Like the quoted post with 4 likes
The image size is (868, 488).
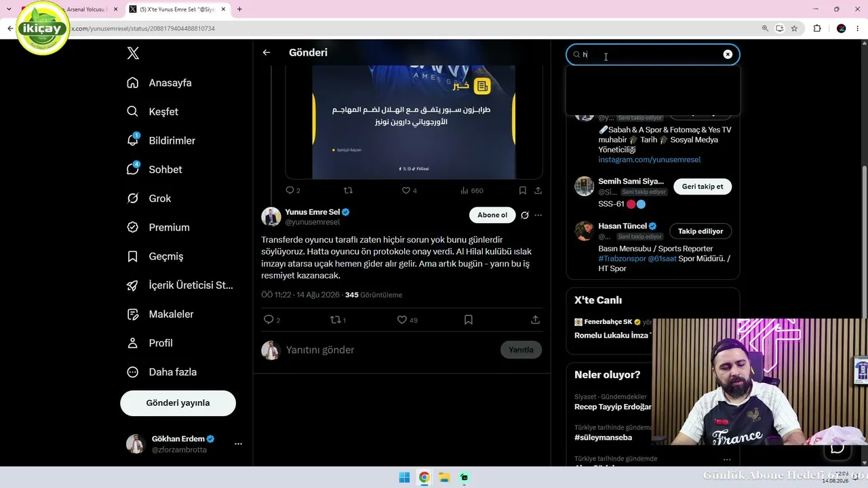click(x=409, y=190)
